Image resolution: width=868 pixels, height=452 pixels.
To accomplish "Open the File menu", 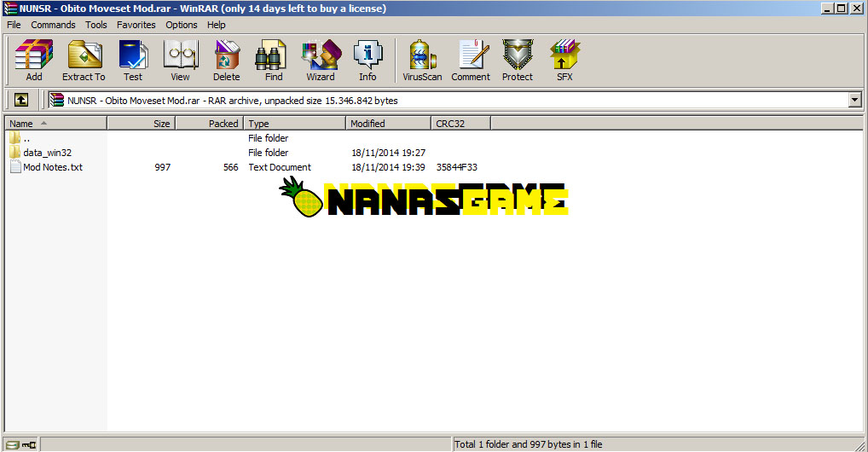I will (14, 25).
